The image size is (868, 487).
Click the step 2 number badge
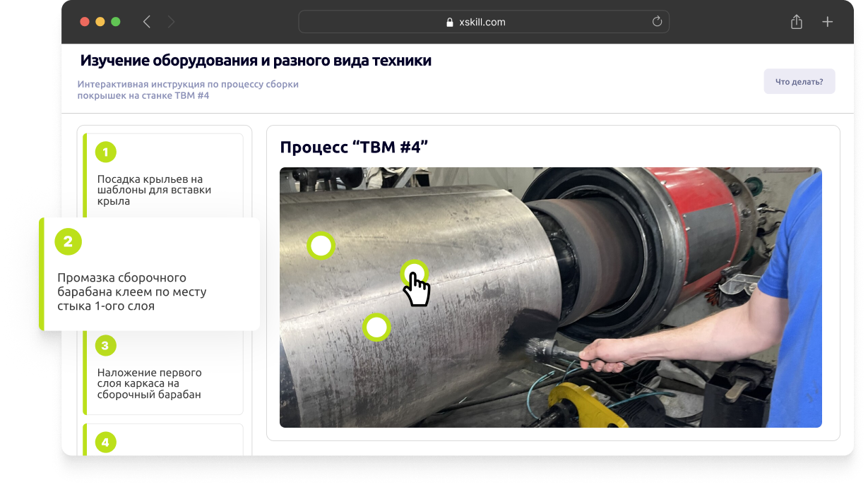point(69,242)
